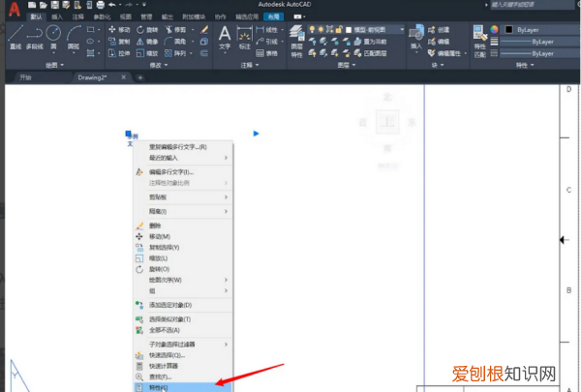Image resolution: width=581 pixels, height=392 pixels.
Task: Select the Leader (引线) tool
Action: [x=266, y=42]
